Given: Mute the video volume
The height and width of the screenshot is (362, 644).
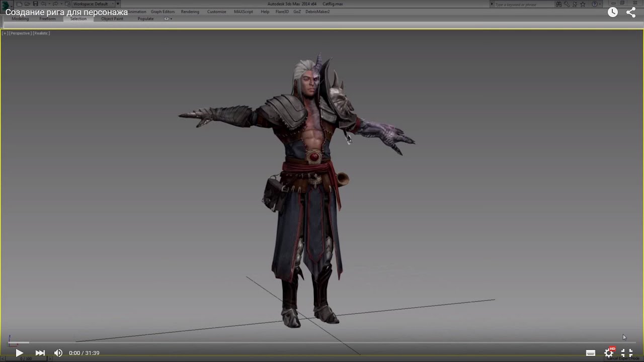Looking at the screenshot, I should (x=58, y=353).
